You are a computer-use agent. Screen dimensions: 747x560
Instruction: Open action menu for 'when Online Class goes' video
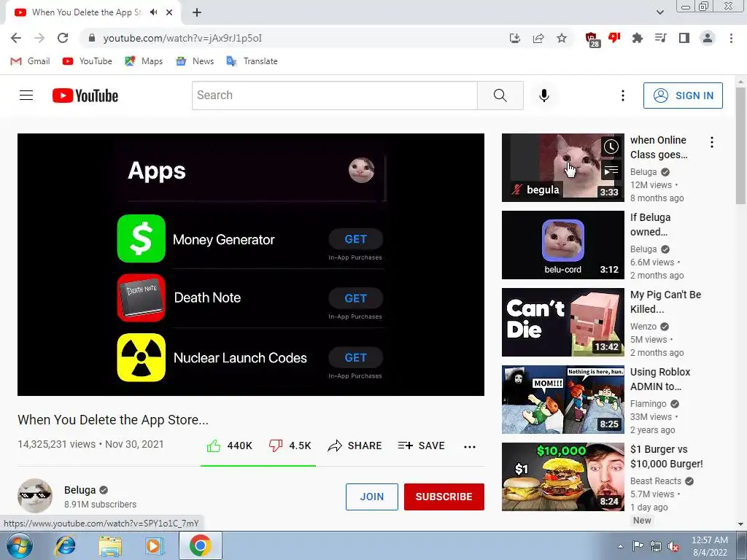pyautogui.click(x=712, y=142)
